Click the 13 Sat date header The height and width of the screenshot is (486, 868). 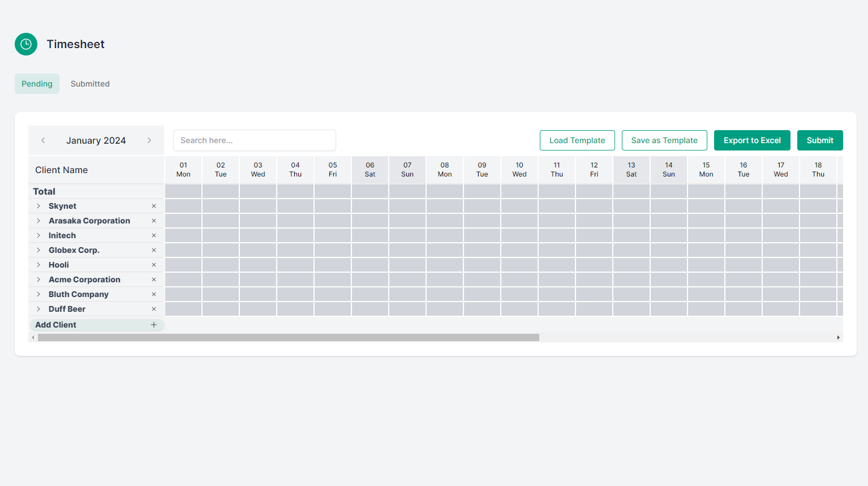click(631, 170)
